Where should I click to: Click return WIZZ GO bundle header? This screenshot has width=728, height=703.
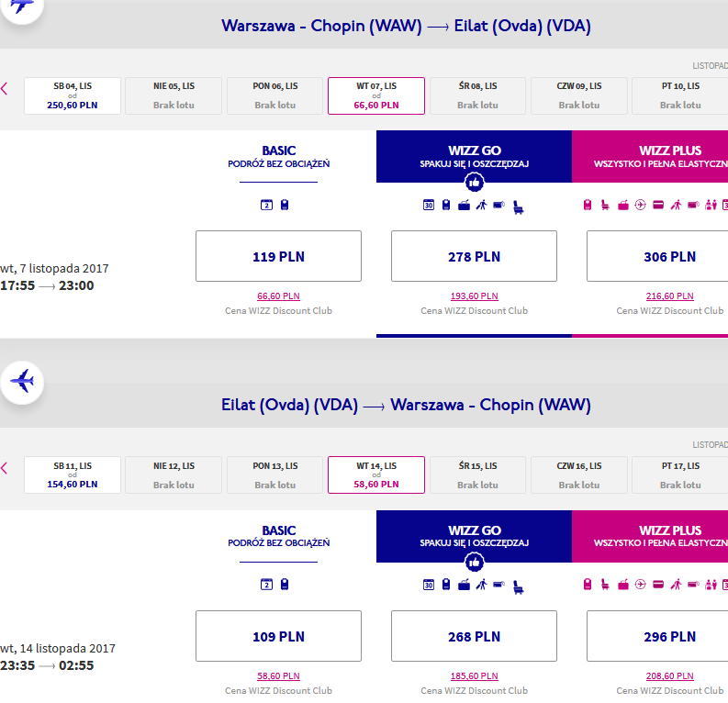tap(474, 536)
